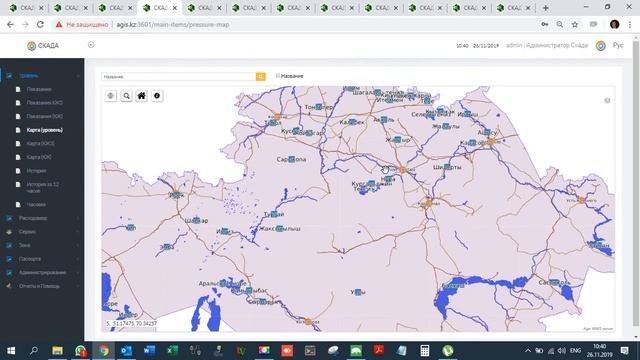Open the layers icon at map's top-right corner
Image resolution: width=640 pixels, height=360 pixels.
point(607,100)
